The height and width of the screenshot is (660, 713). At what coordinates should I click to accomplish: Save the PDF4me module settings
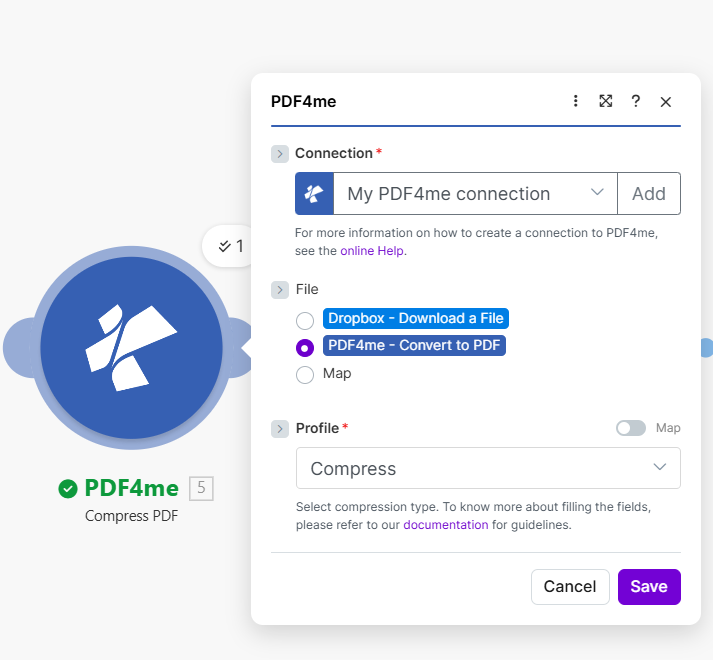[649, 587]
